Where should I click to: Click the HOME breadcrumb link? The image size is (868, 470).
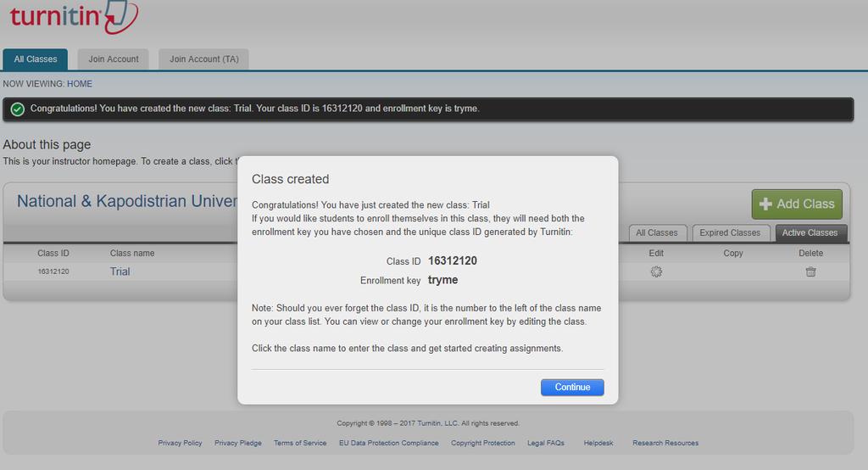(x=80, y=84)
